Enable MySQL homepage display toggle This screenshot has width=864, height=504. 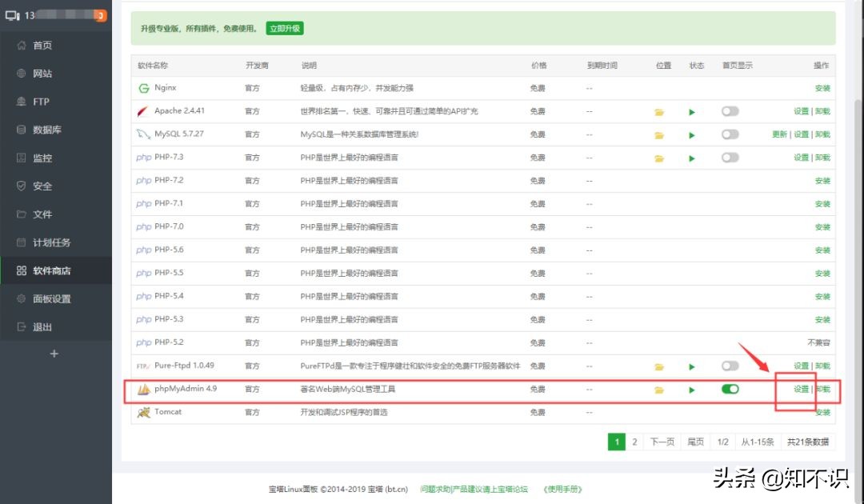[730, 134]
